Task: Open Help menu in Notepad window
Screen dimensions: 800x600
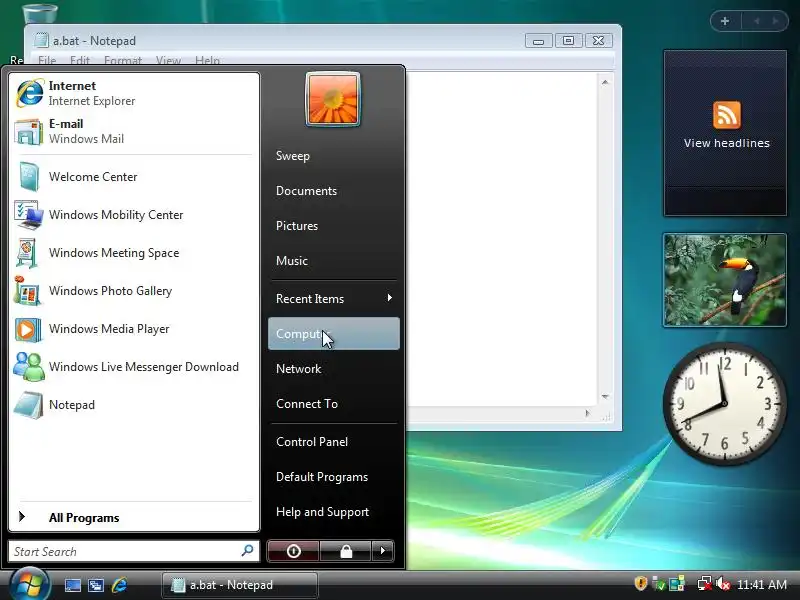Action: pyautogui.click(x=207, y=60)
